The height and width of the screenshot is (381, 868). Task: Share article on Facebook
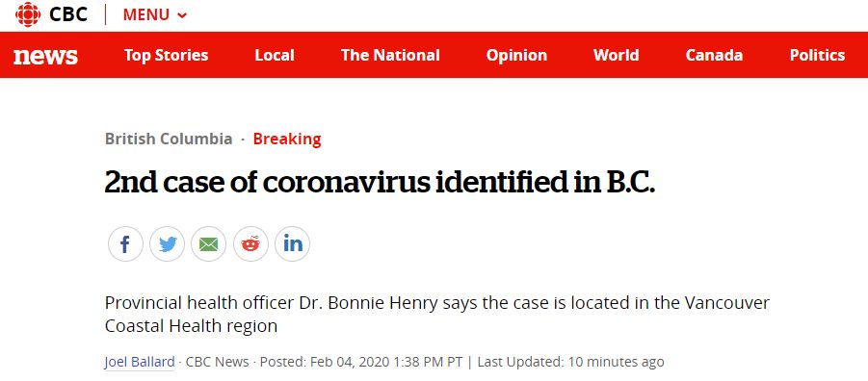[x=125, y=243]
